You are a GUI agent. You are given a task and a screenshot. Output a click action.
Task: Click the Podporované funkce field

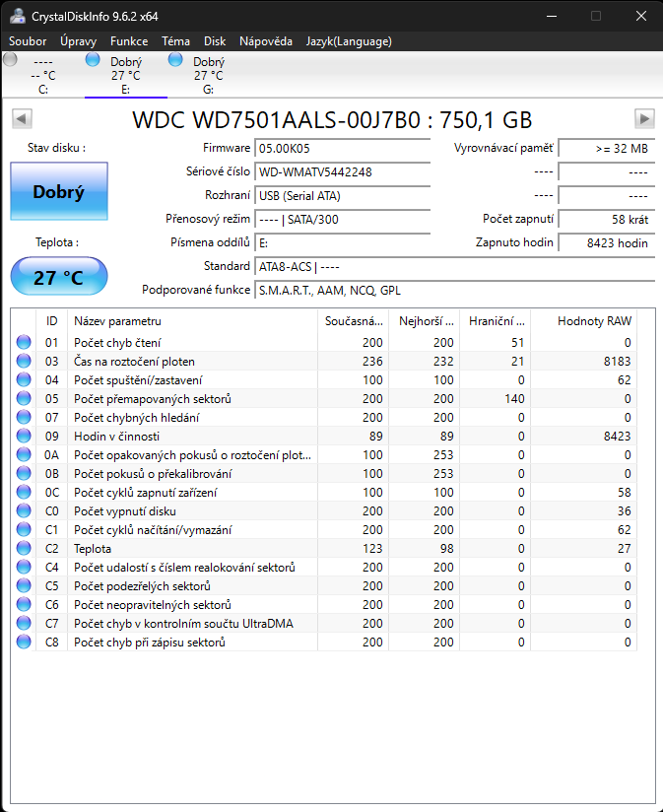(454, 291)
